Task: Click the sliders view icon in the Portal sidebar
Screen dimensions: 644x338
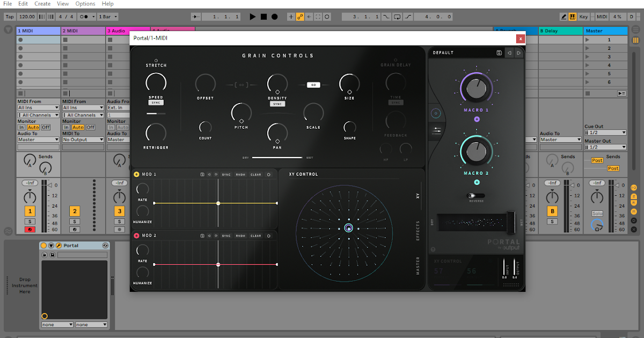Action: click(x=437, y=130)
